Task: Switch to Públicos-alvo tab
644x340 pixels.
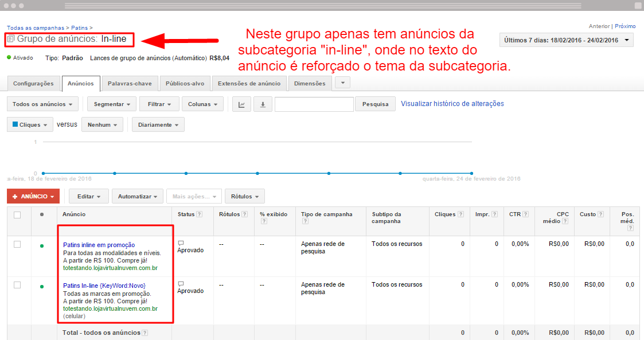Action: (x=185, y=83)
